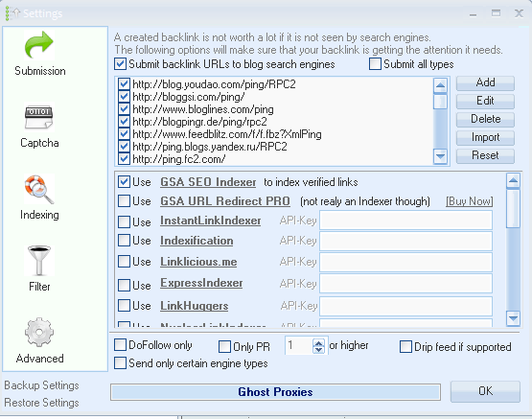Click the indexer list scrollbar thumb
The width and height of the screenshot is (532, 419).
pyautogui.click(x=513, y=208)
